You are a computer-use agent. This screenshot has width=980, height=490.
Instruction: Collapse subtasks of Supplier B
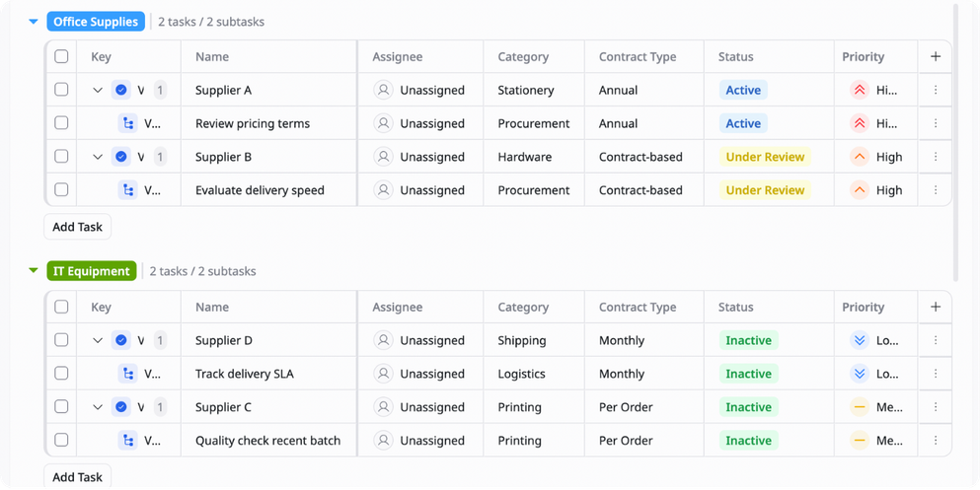coord(98,157)
